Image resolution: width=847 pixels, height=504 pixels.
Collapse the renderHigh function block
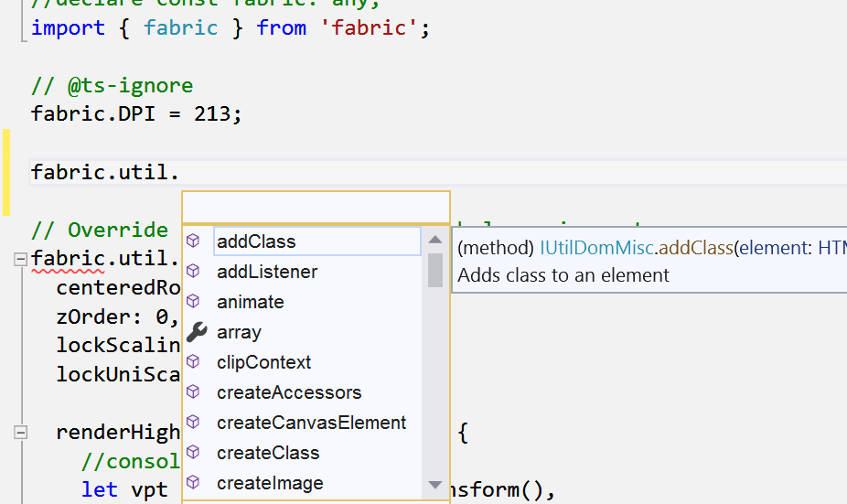pyautogui.click(x=20, y=433)
